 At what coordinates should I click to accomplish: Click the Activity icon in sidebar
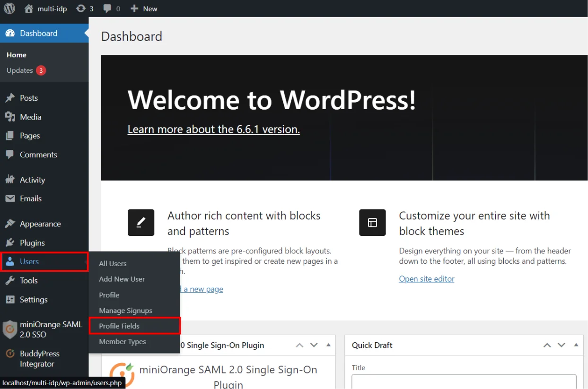click(10, 180)
